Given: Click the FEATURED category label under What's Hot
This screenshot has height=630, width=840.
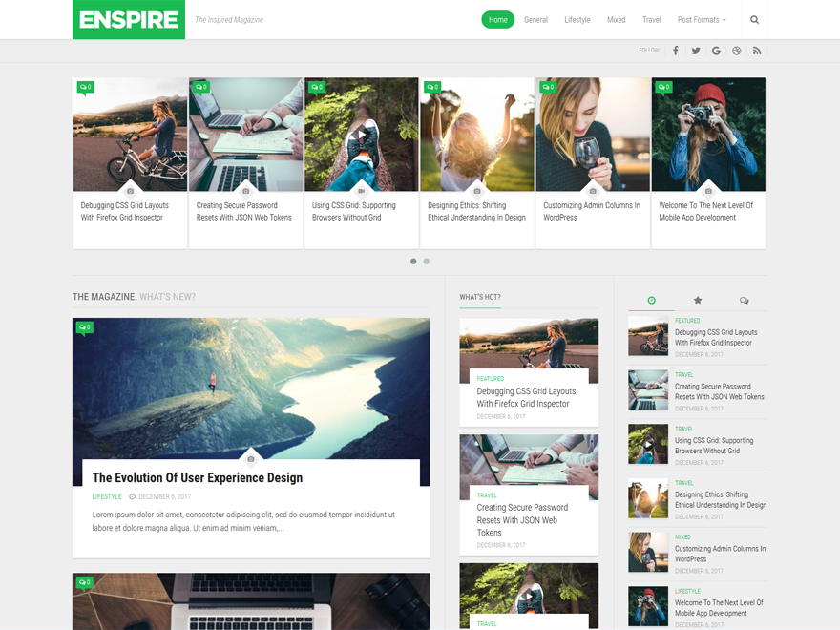Looking at the screenshot, I should click(492, 378).
